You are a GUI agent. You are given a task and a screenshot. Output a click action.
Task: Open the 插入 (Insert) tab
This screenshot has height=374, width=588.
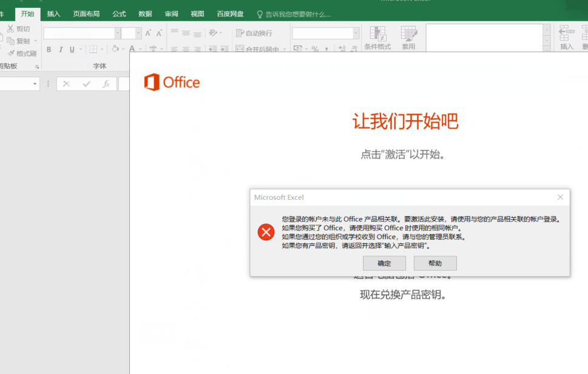pos(53,14)
